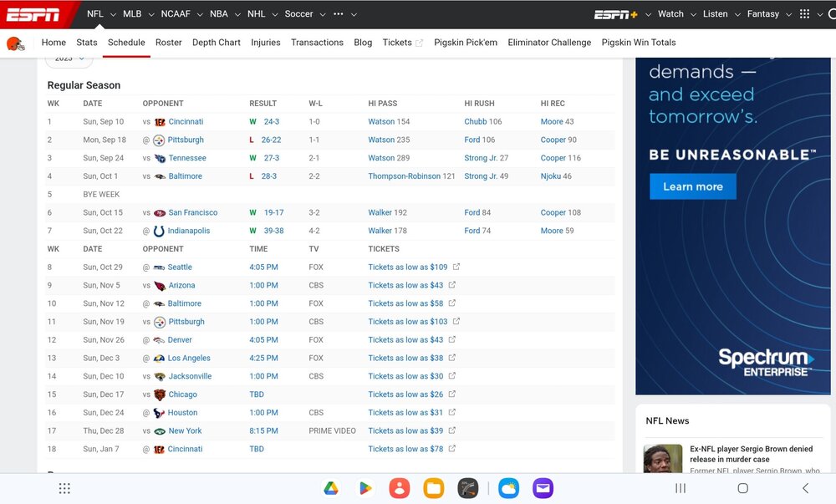This screenshot has height=504, width=836.
Task: Click the ESPN logo
Action: point(33,14)
